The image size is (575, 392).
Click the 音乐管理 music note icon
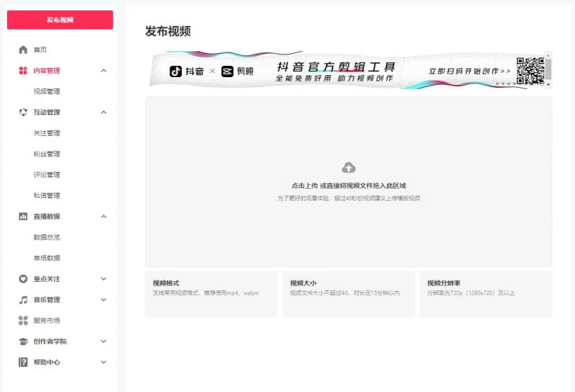(23, 300)
